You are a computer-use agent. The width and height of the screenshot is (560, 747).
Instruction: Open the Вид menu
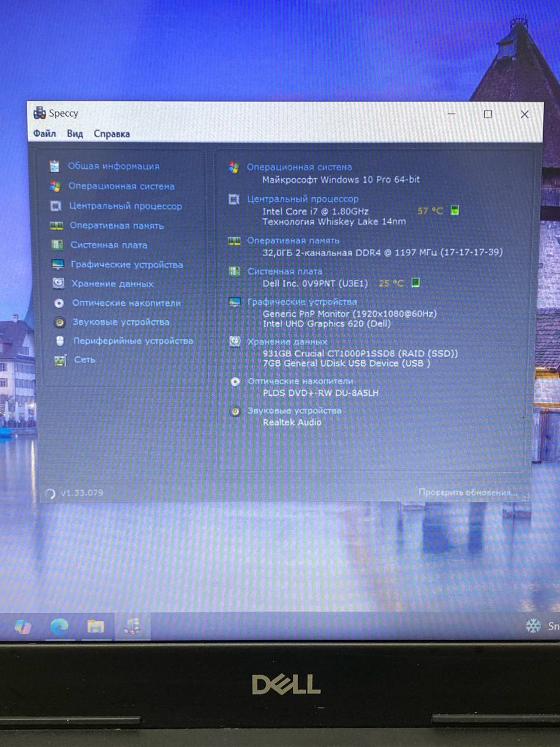tap(75, 134)
